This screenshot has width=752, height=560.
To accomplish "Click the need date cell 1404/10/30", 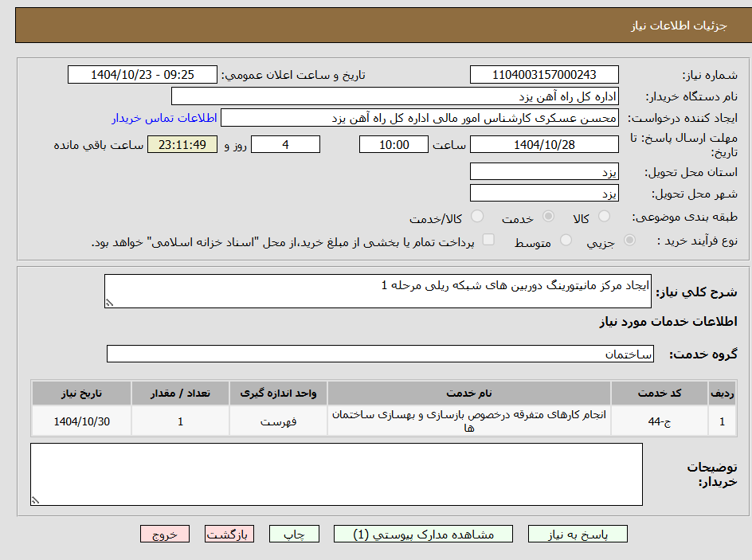I will 81,421.
